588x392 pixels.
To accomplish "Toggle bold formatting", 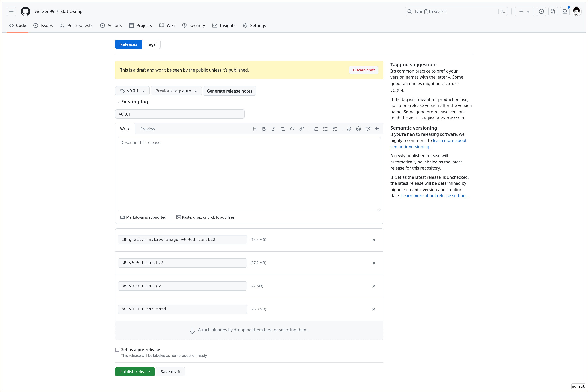I will tap(264, 129).
